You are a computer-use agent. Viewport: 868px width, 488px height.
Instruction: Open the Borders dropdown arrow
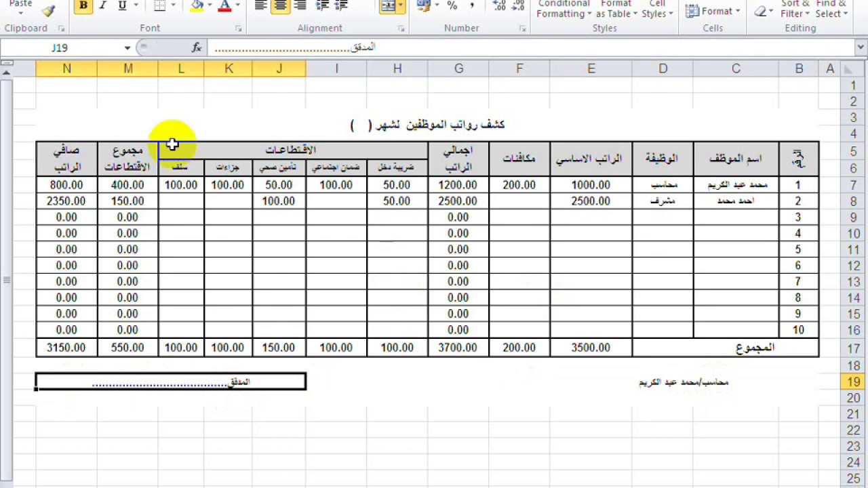pos(174,6)
